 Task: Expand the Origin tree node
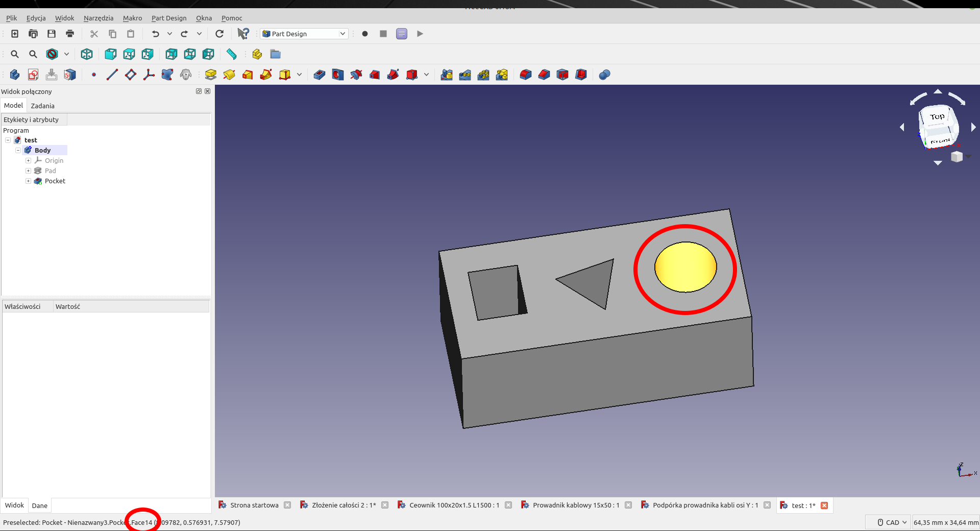pyautogui.click(x=28, y=160)
